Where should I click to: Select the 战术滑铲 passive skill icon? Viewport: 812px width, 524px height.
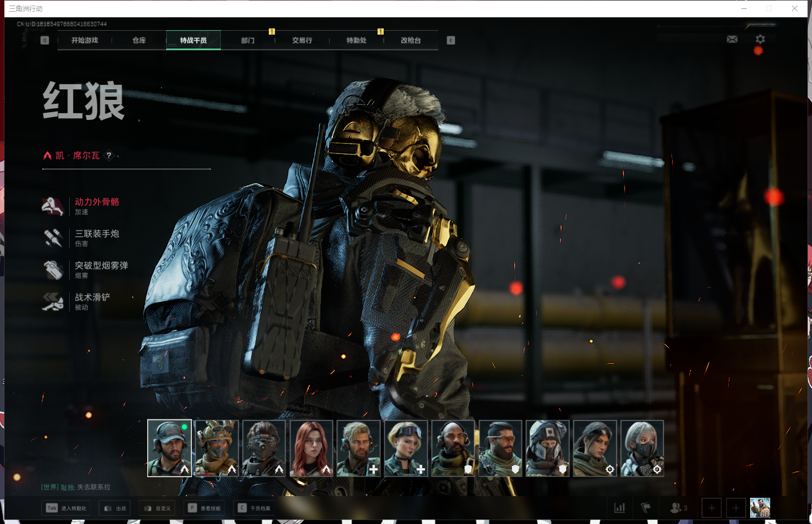[x=53, y=301]
